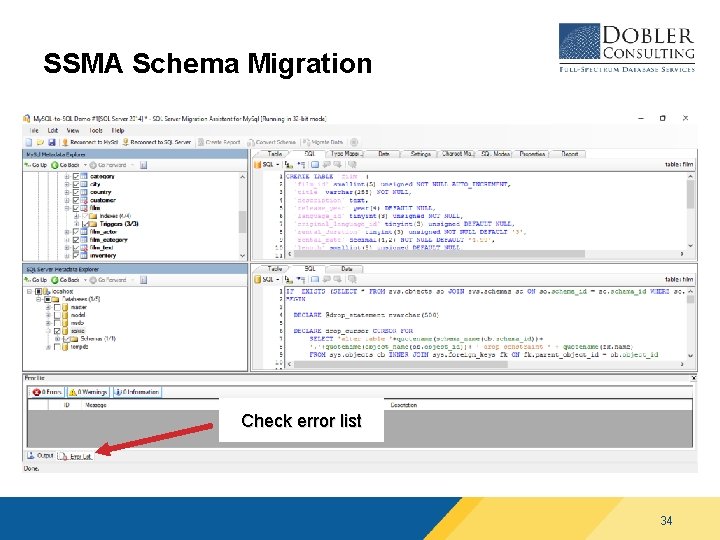Click the Migrate Data toolbar button

(x=323, y=142)
